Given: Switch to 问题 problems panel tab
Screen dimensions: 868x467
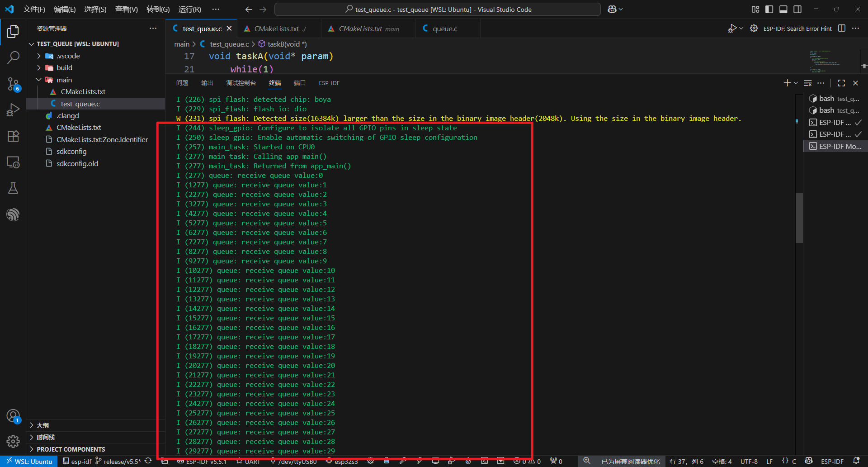Looking at the screenshot, I should (182, 83).
